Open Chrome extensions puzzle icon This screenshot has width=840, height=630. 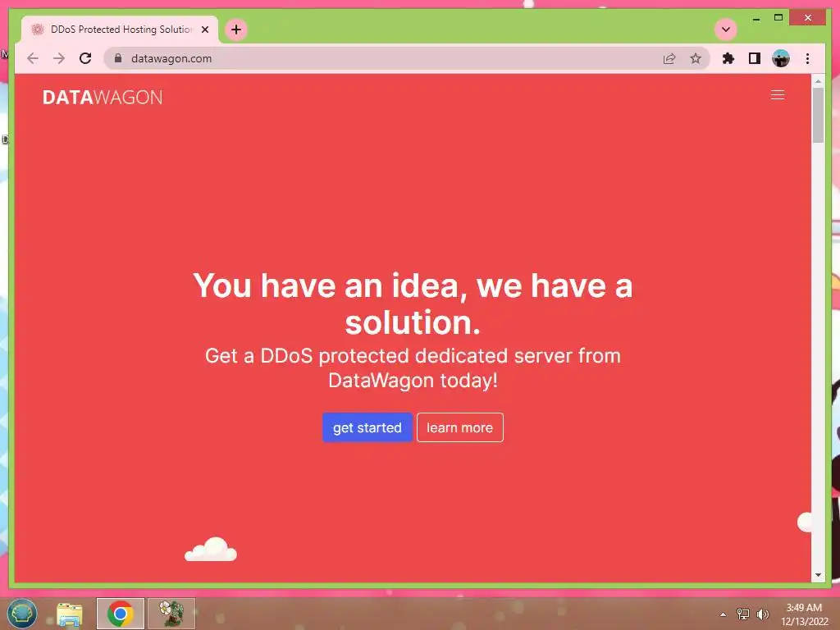(x=728, y=58)
